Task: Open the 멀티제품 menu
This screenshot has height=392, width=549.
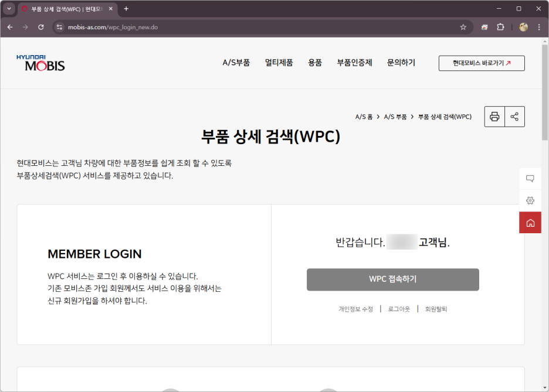Action: pyautogui.click(x=279, y=63)
